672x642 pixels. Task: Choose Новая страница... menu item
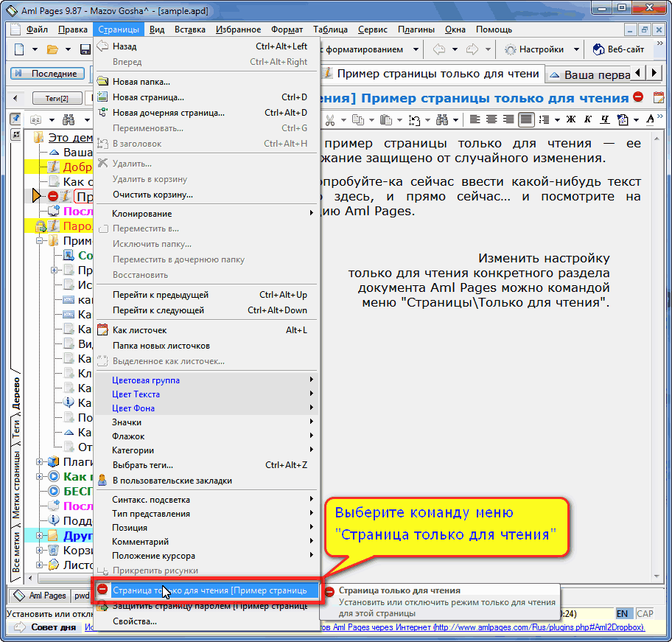(206, 97)
